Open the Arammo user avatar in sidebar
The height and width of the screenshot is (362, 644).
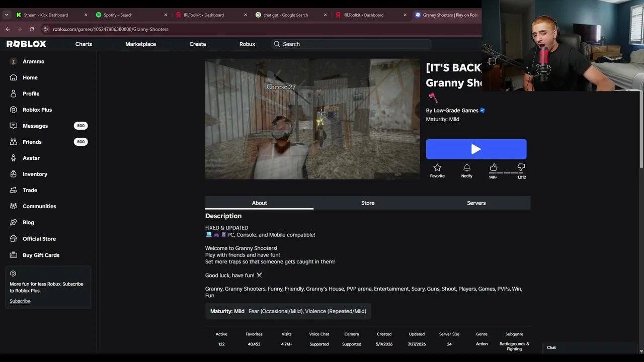click(13, 61)
